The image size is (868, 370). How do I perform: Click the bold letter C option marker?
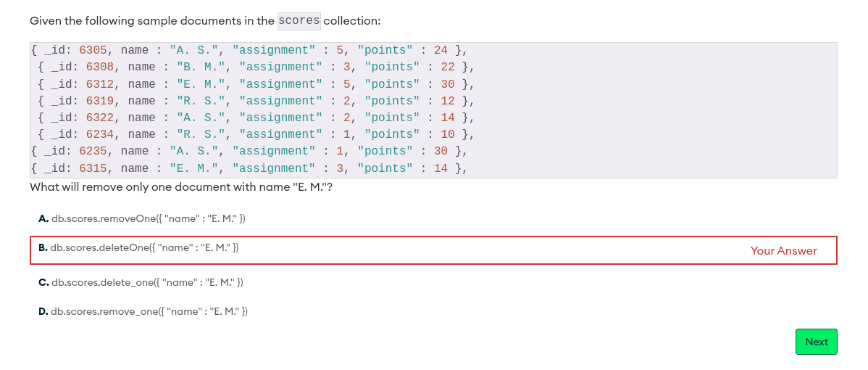click(x=43, y=282)
